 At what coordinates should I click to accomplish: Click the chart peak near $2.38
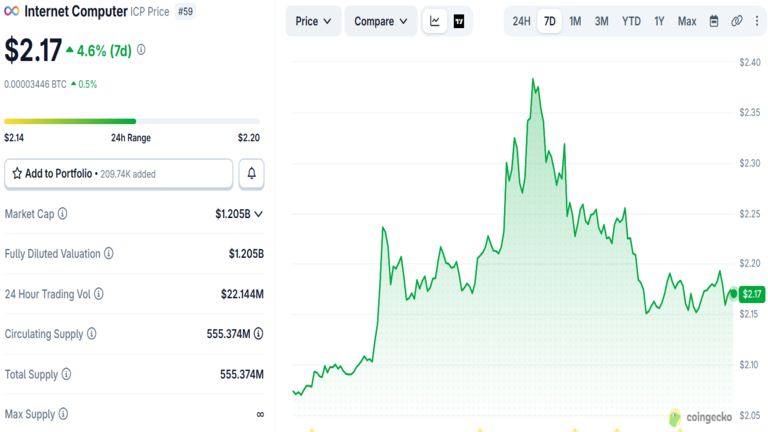[533, 79]
